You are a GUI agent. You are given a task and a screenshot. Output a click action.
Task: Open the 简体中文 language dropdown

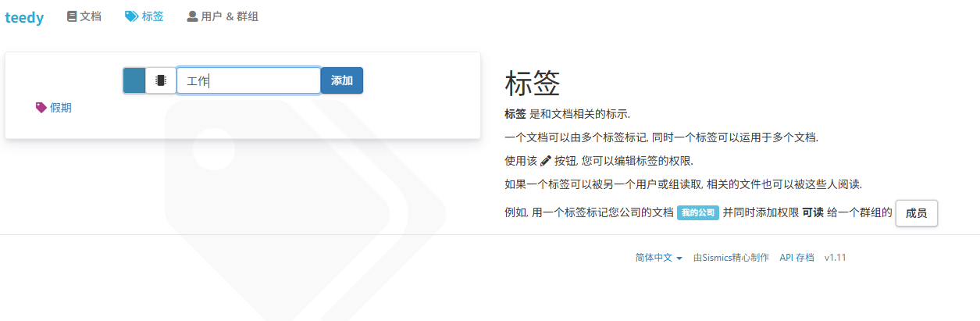[659, 258]
